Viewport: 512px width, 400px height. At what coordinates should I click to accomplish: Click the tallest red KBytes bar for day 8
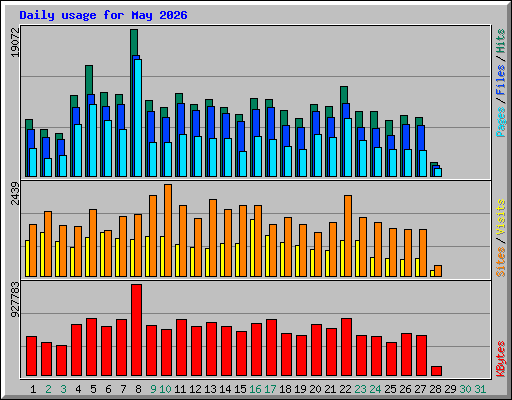click(136, 330)
